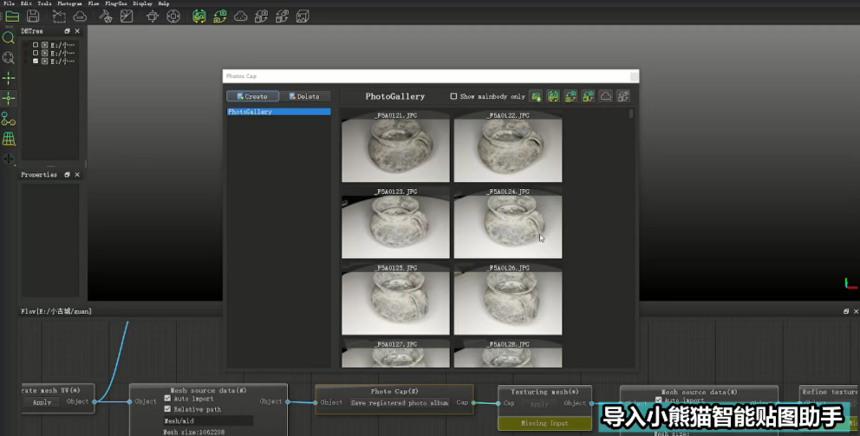Select the green magnifier tool in sidebar
Image resolution: width=860 pixels, height=436 pixels.
tap(8, 37)
